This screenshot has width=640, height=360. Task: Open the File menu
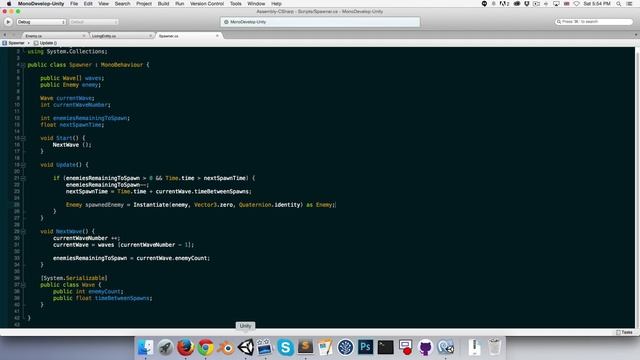[74, 4]
